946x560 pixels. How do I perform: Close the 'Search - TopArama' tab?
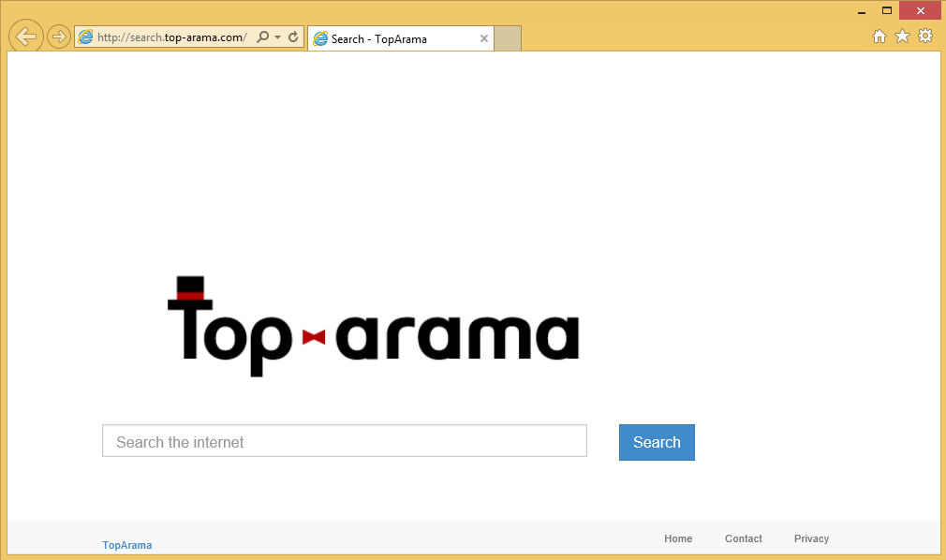pos(484,38)
